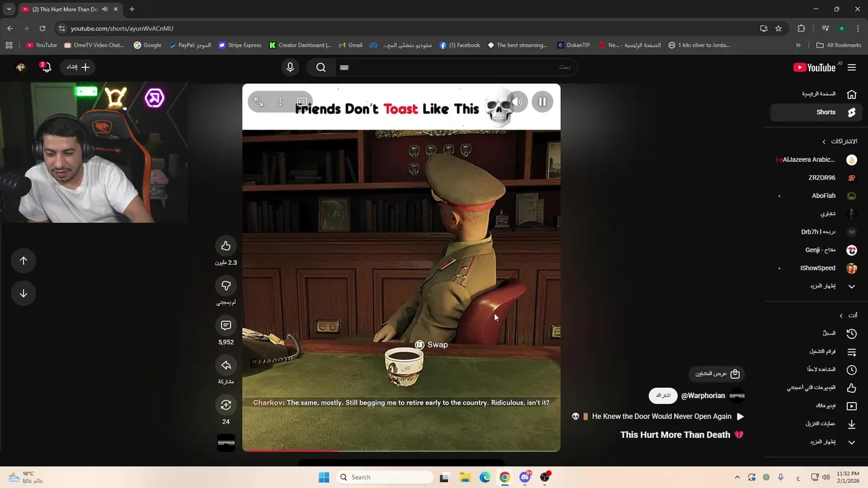The width and height of the screenshot is (868, 488).
Task: Open the You (أنت) section header
Action: pos(848,315)
